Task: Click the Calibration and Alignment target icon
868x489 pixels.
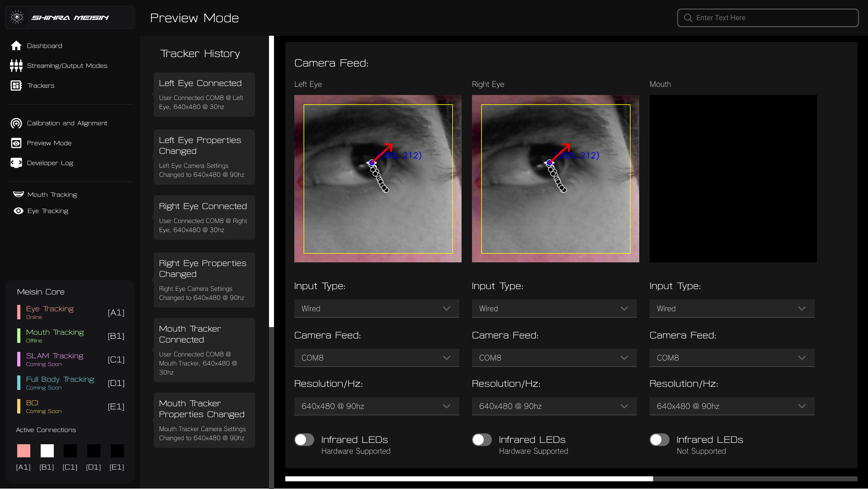Action: 16,123
